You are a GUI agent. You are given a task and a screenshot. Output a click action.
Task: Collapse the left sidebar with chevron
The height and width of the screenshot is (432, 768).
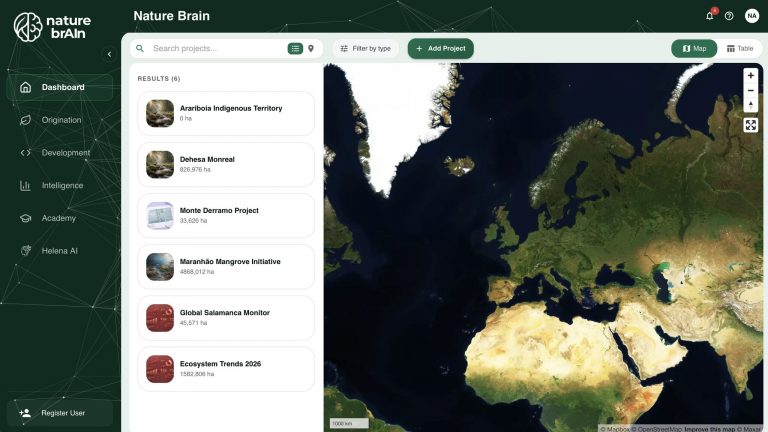pos(109,55)
